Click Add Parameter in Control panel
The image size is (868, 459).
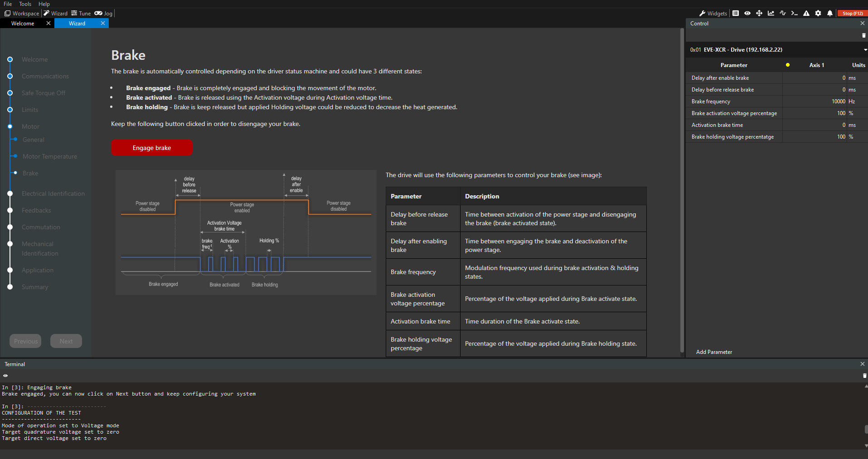pos(714,352)
